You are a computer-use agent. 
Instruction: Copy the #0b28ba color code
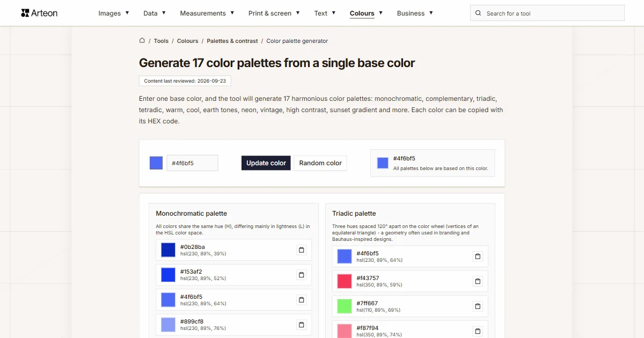302,250
